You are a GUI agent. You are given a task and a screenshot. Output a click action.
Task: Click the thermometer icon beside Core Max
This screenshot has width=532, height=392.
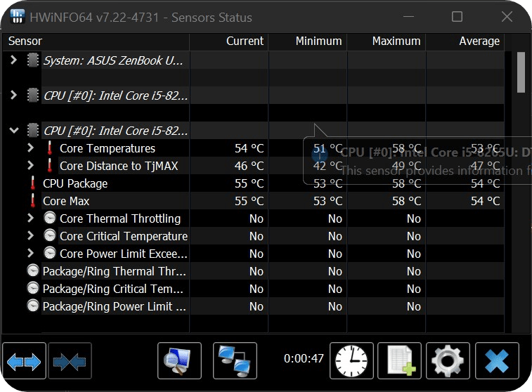click(x=32, y=201)
